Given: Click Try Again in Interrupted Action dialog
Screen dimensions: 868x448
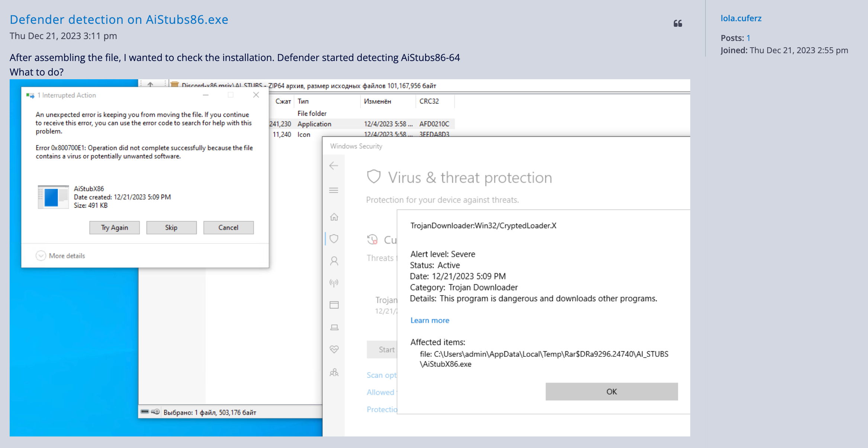Looking at the screenshot, I should coord(115,228).
